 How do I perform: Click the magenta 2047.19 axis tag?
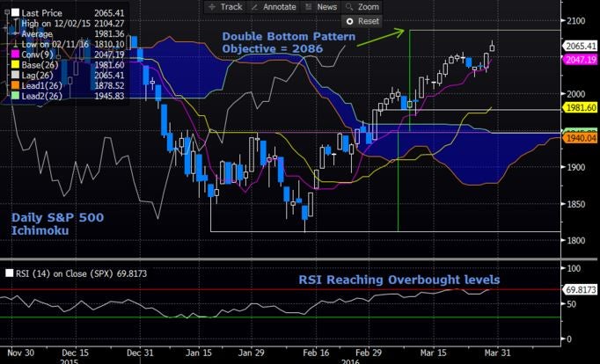[581, 59]
